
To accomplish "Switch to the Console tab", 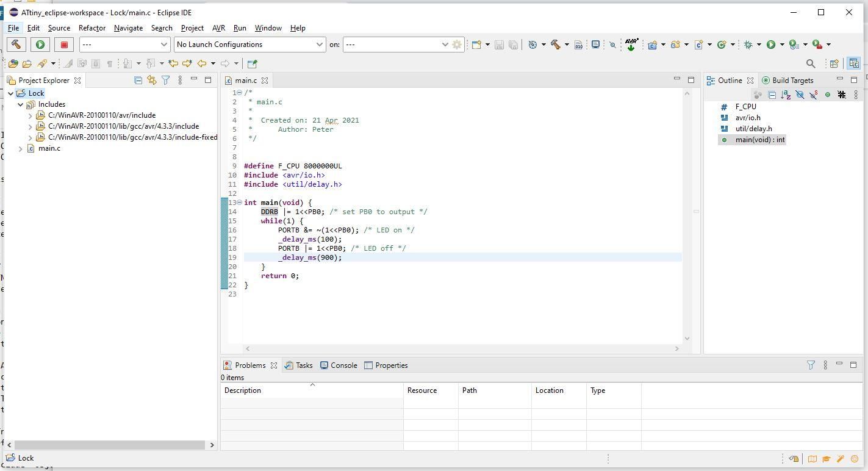I will click(x=345, y=365).
